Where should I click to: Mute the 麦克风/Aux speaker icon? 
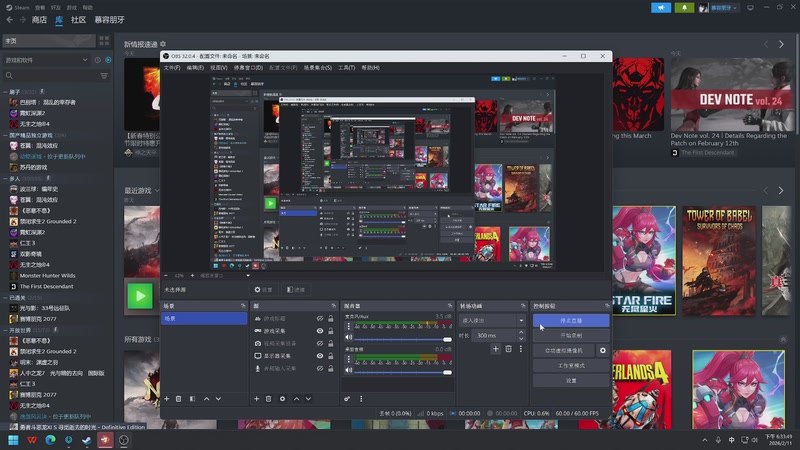[x=349, y=337]
